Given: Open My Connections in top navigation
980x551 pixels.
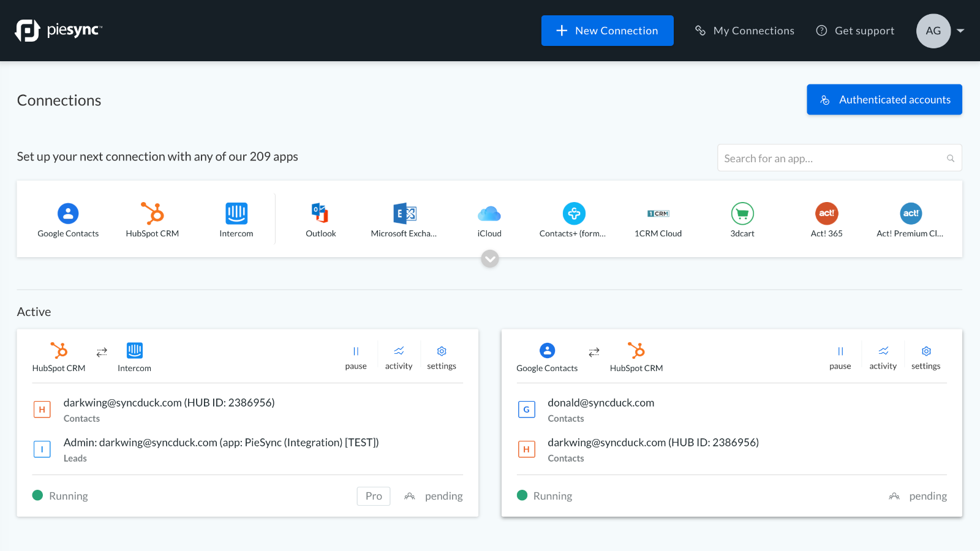Looking at the screenshot, I should point(745,31).
